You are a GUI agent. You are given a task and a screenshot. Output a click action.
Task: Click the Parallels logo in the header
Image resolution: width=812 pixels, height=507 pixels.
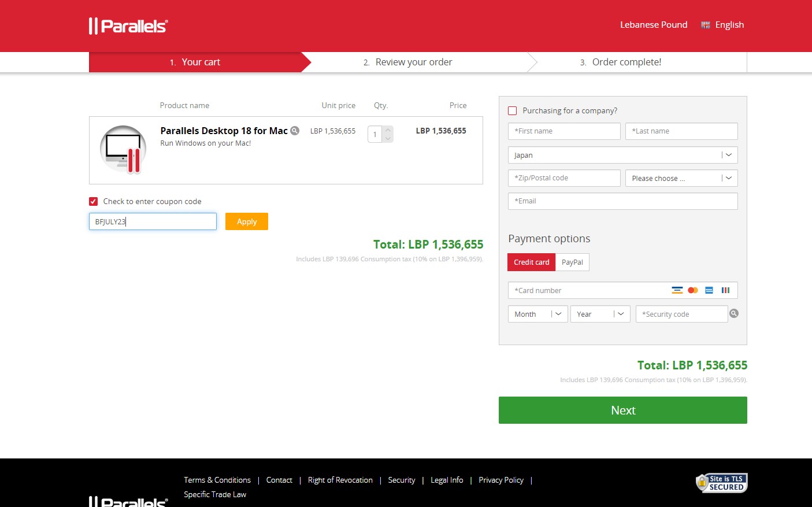point(128,26)
